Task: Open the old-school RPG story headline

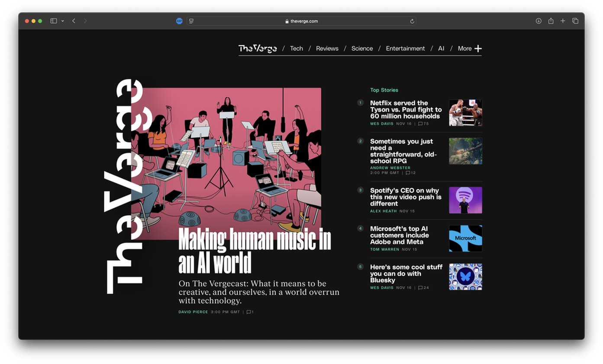Action: click(x=403, y=151)
